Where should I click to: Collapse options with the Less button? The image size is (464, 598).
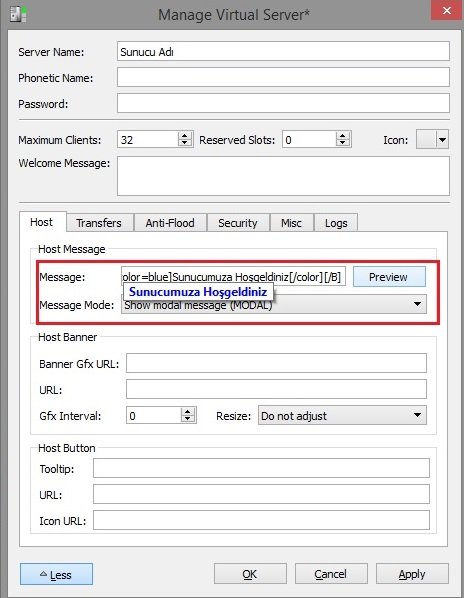(56, 574)
